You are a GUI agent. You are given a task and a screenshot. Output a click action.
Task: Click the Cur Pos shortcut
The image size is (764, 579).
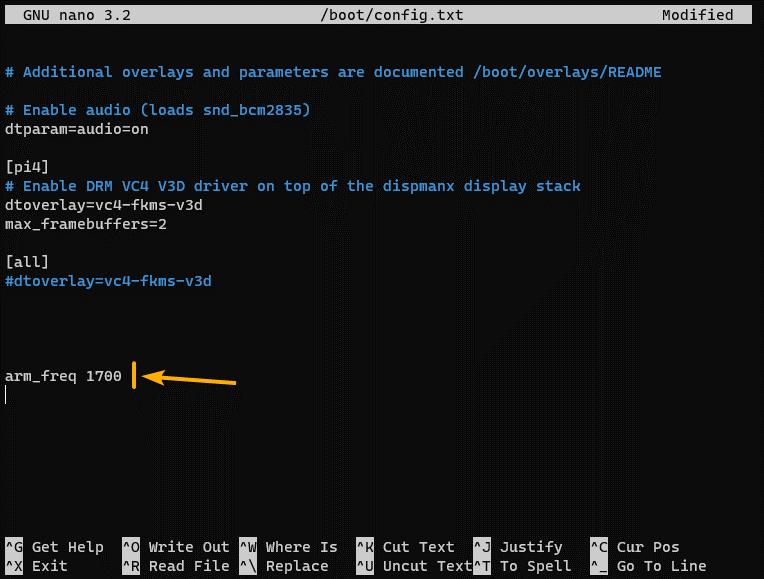647,547
